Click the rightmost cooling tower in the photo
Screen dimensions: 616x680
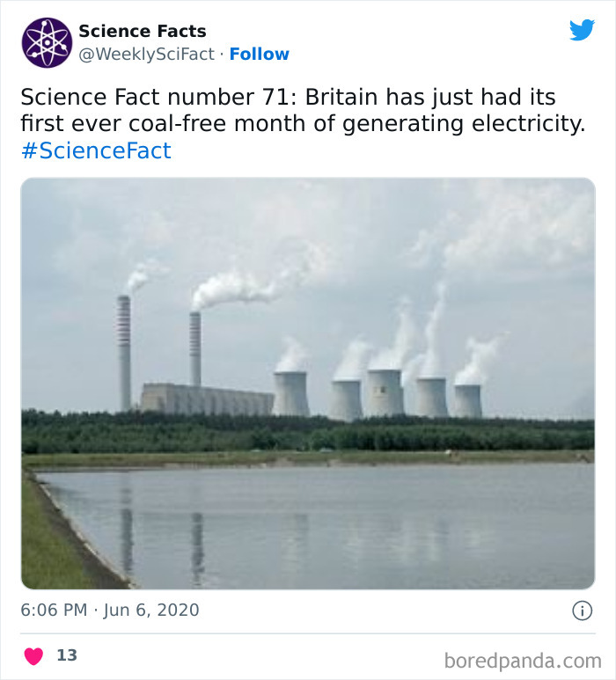468,400
